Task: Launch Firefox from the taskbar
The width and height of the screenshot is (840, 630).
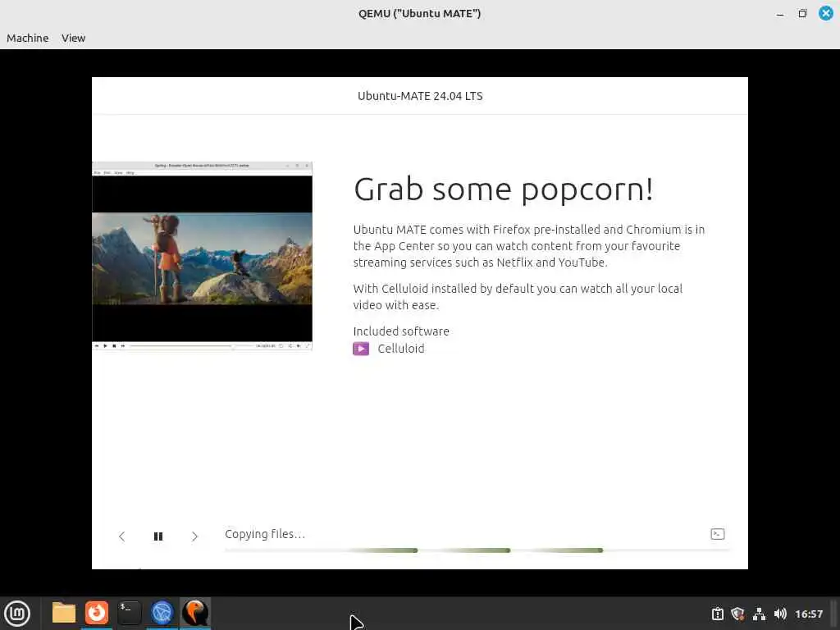Action: [97, 613]
